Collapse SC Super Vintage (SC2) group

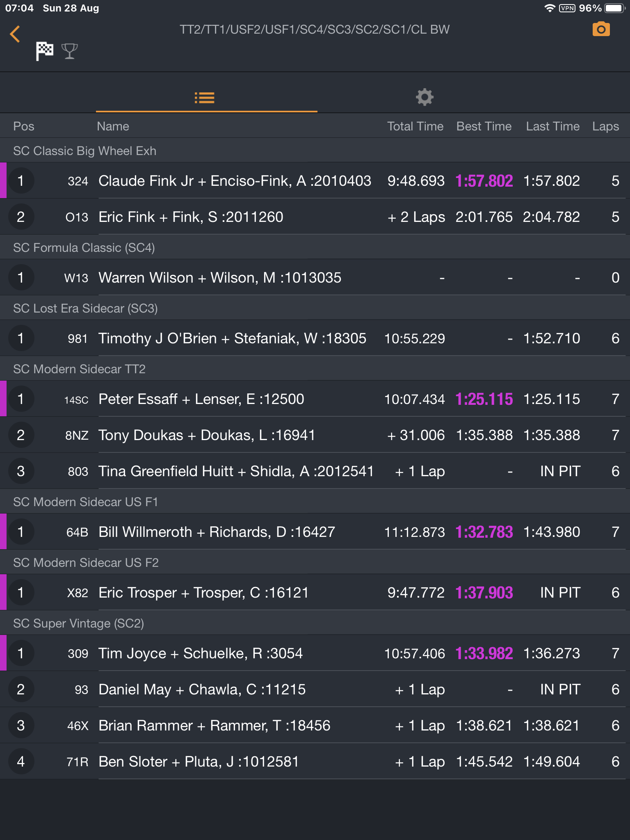315,623
